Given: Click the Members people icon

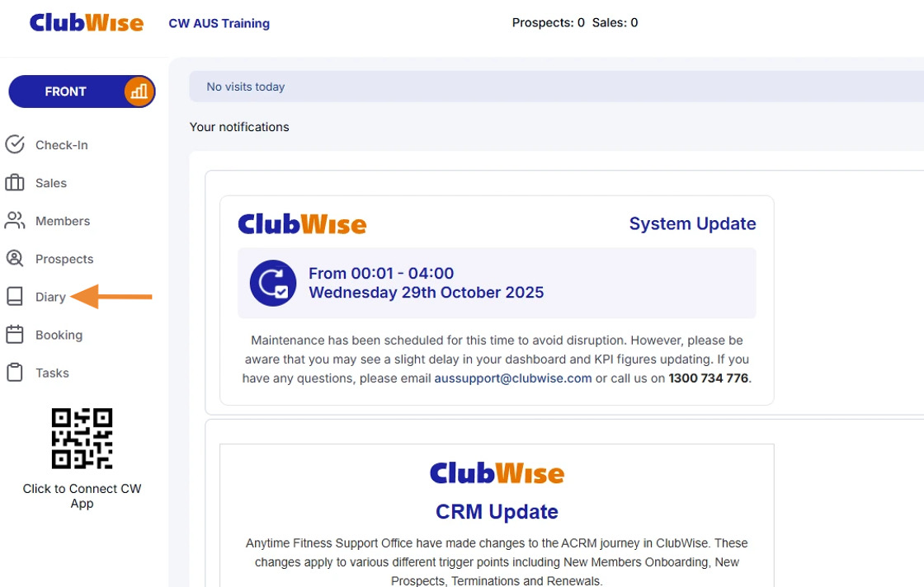Looking at the screenshot, I should (x=15, y=221).
